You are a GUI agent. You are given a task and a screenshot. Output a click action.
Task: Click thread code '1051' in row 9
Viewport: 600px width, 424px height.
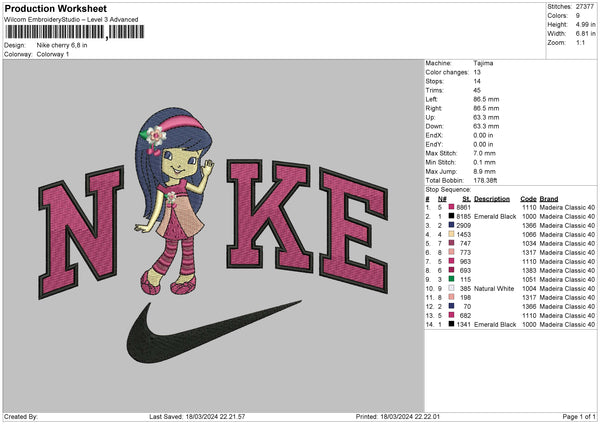point(529,279)
